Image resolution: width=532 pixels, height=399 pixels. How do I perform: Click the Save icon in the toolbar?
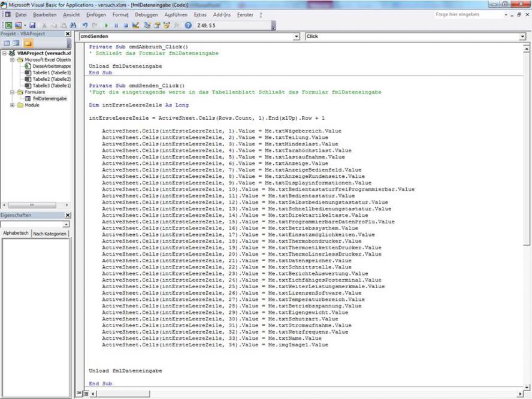tap(32, 26)
